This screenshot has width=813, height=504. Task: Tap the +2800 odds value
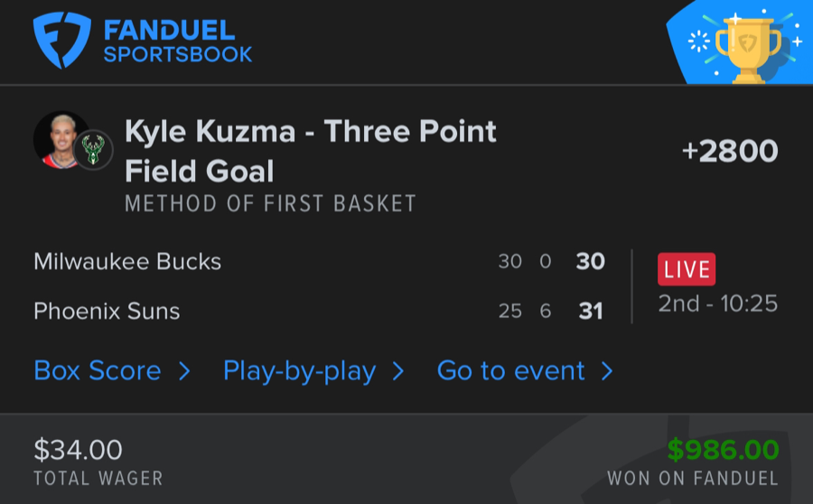(x=729, y=151)
